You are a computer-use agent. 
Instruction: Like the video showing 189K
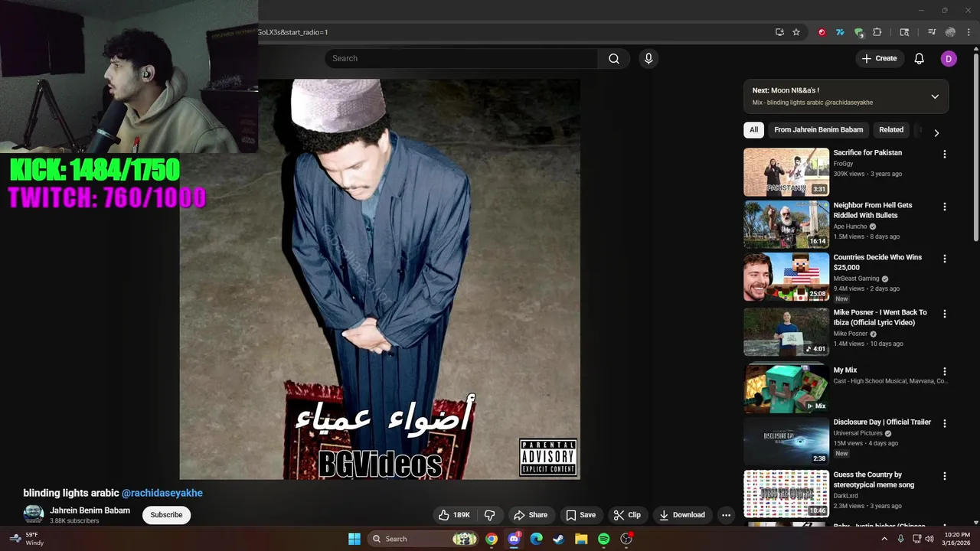454,515
